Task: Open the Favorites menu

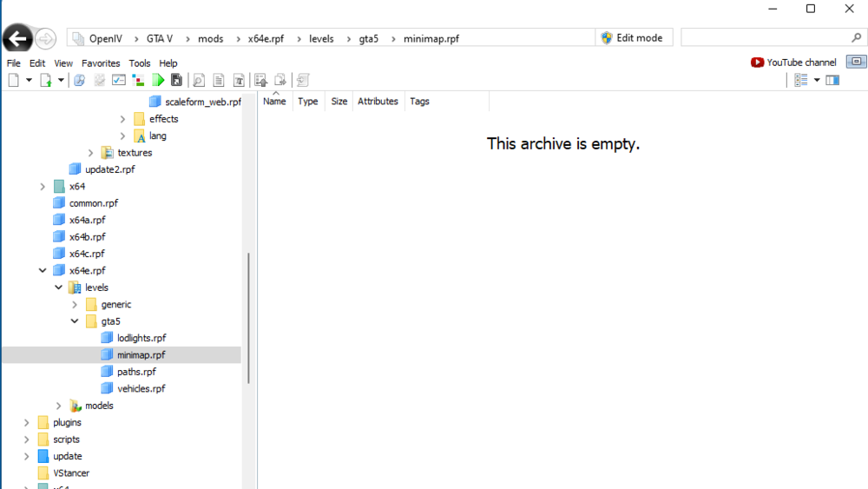Action: [x=101, y=63]
